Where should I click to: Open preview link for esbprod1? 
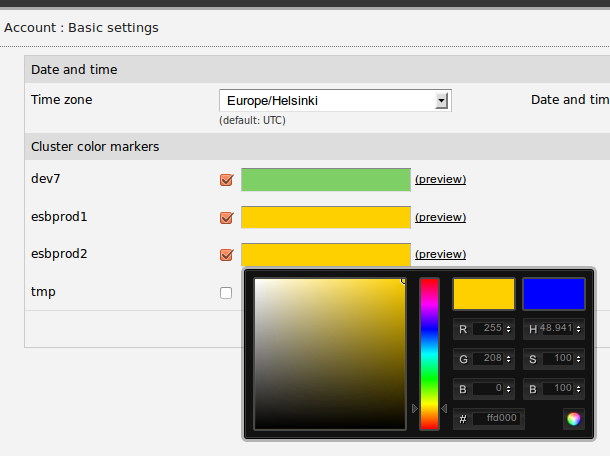(x=440, y=217)
